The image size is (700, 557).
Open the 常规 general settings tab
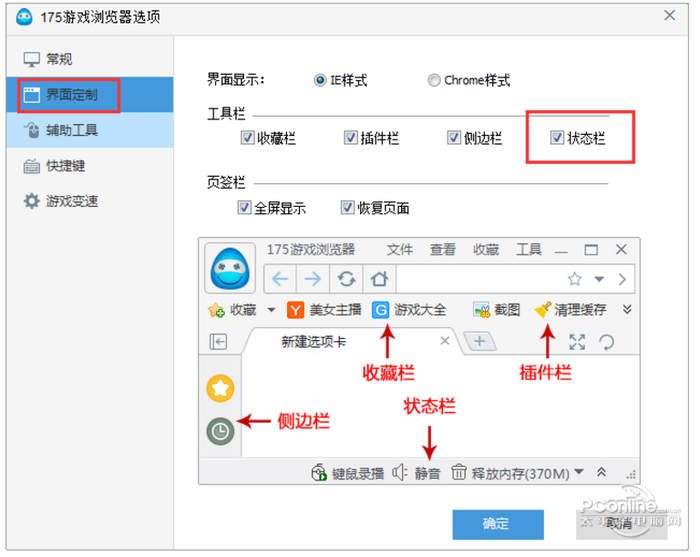click(90, 59)
